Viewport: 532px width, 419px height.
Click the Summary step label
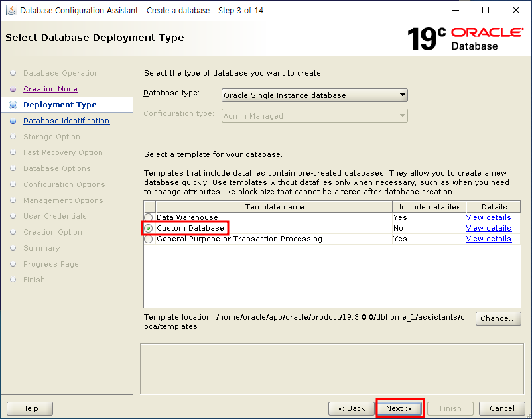[41, 248]
